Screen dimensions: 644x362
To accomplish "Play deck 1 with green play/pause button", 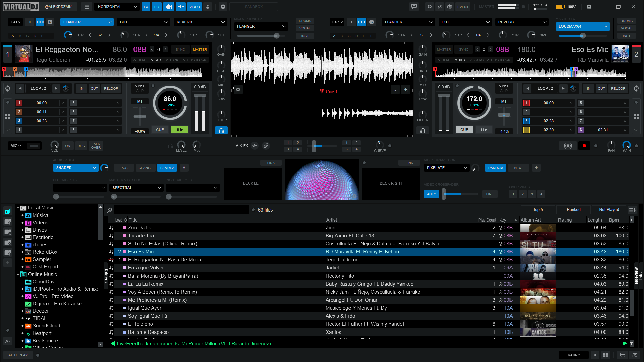I will (180, 130).
